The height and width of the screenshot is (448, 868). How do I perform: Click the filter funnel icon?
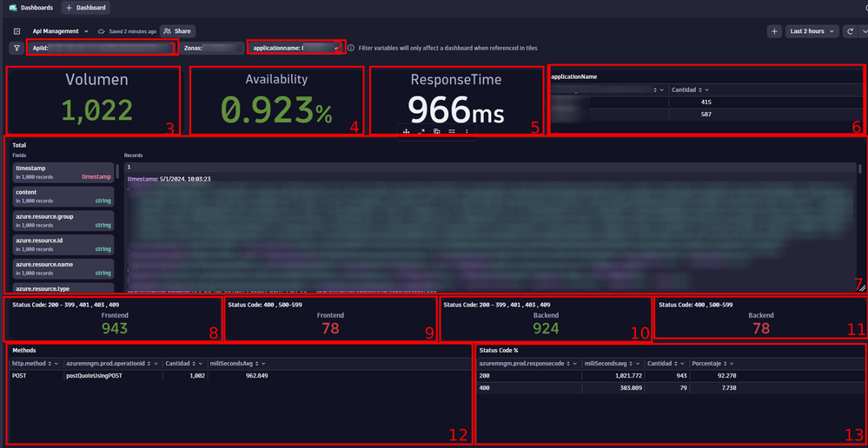pos(16,48)
